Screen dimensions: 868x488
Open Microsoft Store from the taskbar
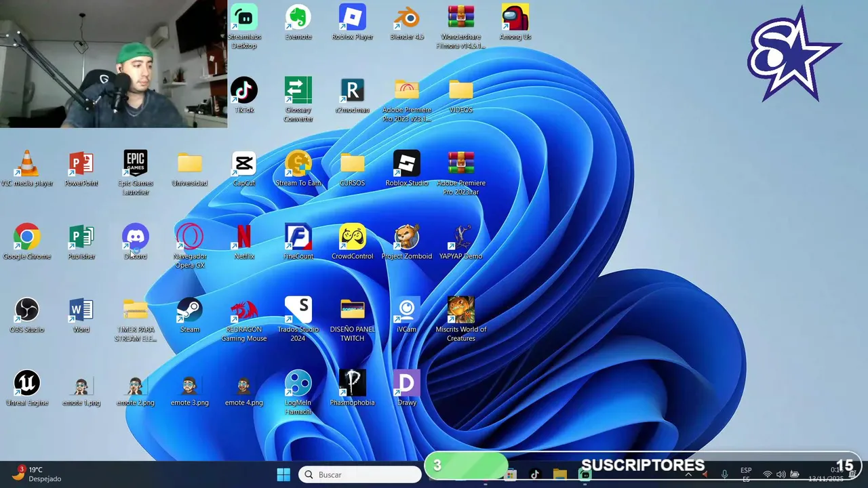(x=511, y=474)
